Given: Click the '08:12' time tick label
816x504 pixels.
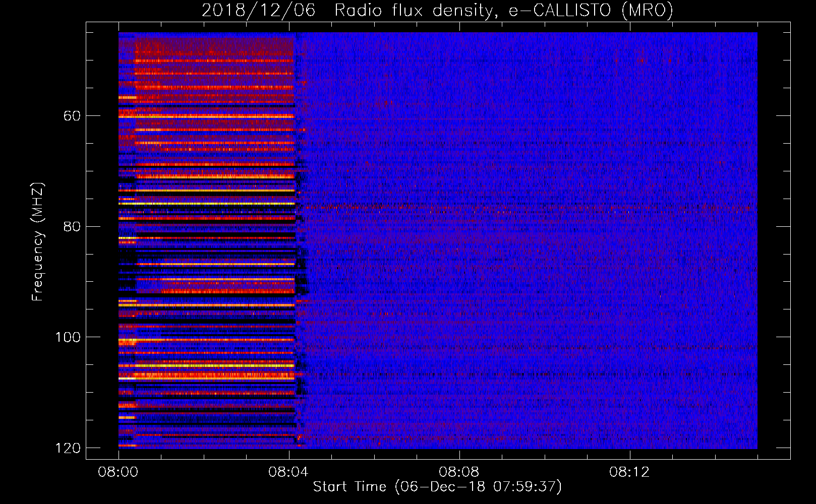Looking at the screenshot, I should tap(629, 472).
